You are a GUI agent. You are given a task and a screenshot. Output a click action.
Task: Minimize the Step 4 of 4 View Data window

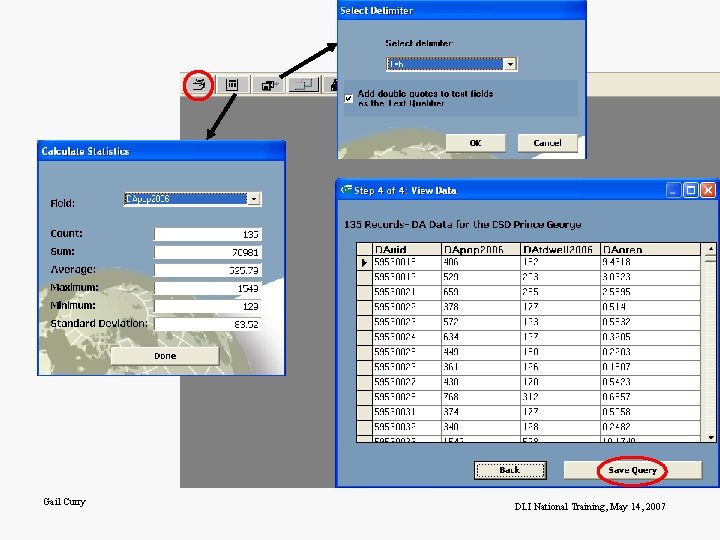point(673,190)
